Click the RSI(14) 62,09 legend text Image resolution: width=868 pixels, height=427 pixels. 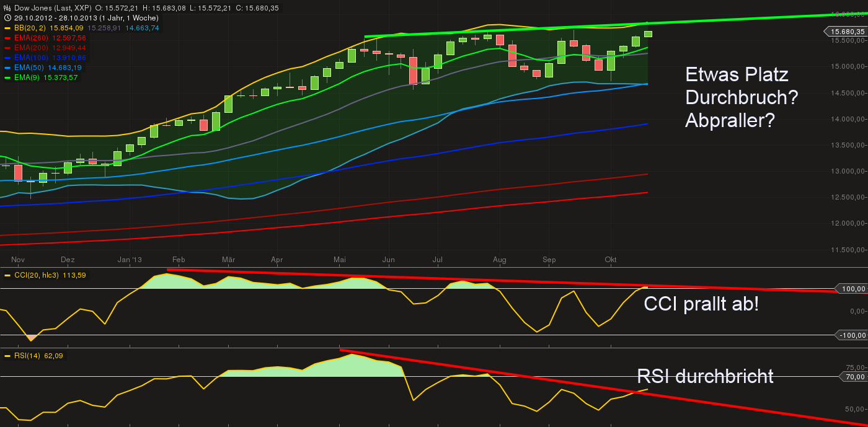click(37, 356)
